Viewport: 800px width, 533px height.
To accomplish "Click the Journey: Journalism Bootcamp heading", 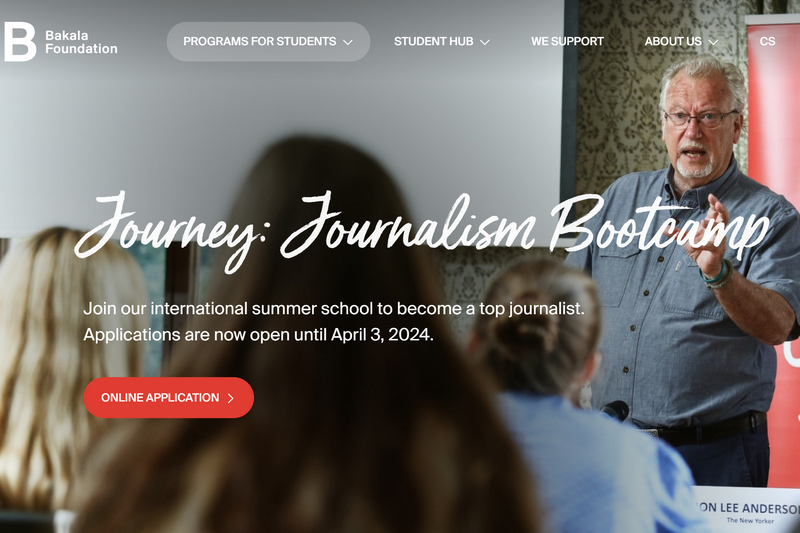I will (421, 228).
